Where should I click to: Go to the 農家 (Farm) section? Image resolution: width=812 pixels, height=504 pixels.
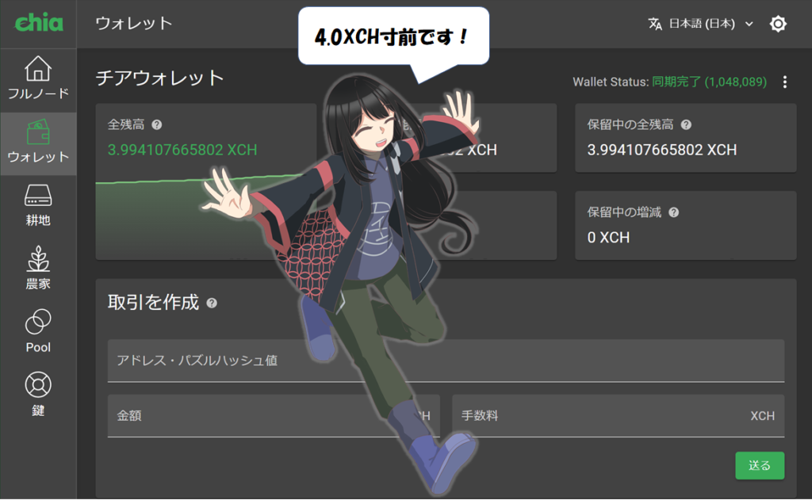38,268
